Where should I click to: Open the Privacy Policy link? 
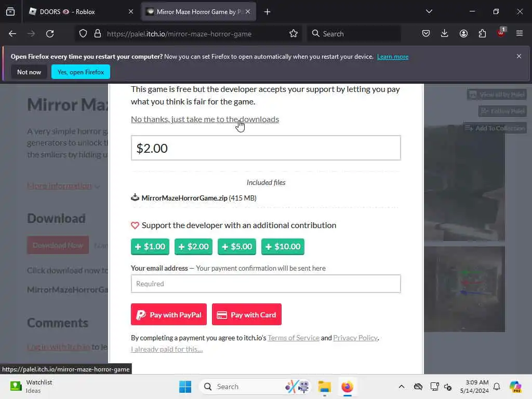point(355,338)
